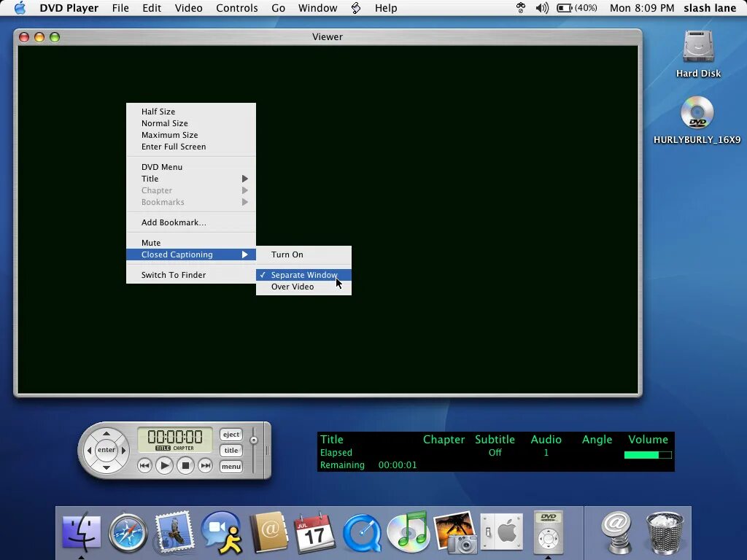This screenshot has width=747, height=560.
Task: Click the left arrow on navigation pad
Action: click(x=89, y=450)
